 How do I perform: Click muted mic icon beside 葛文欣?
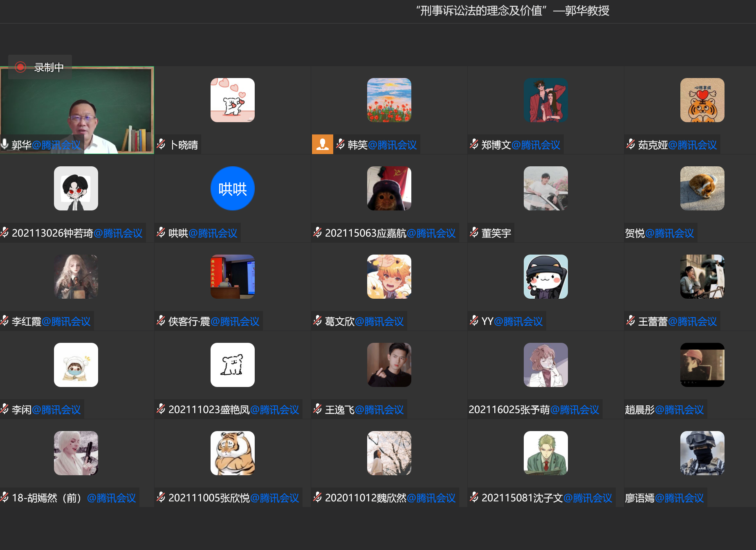pyautogui.click(x=317, y=321)
